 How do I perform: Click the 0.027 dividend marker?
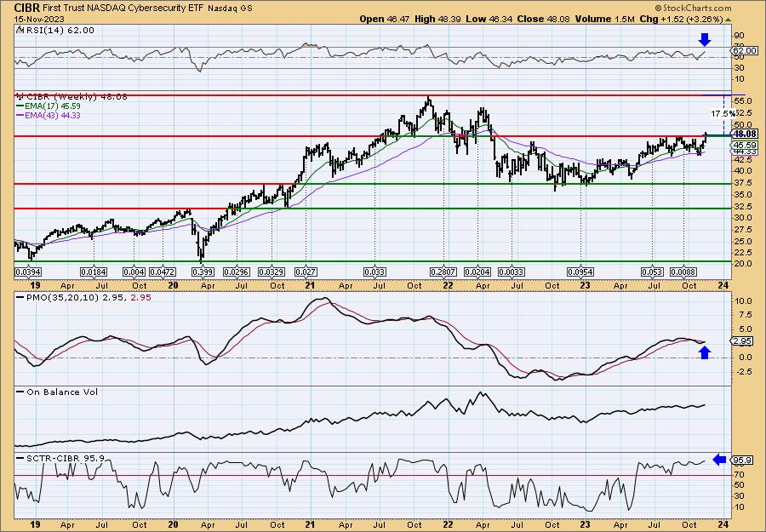pyautogui.click(x=306, y=272)
